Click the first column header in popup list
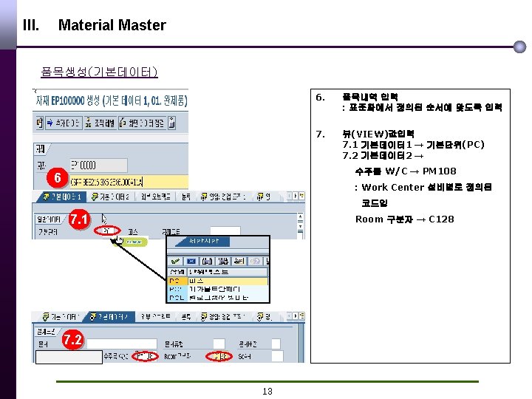Screen dimensions: 532x399 point(177,272)
